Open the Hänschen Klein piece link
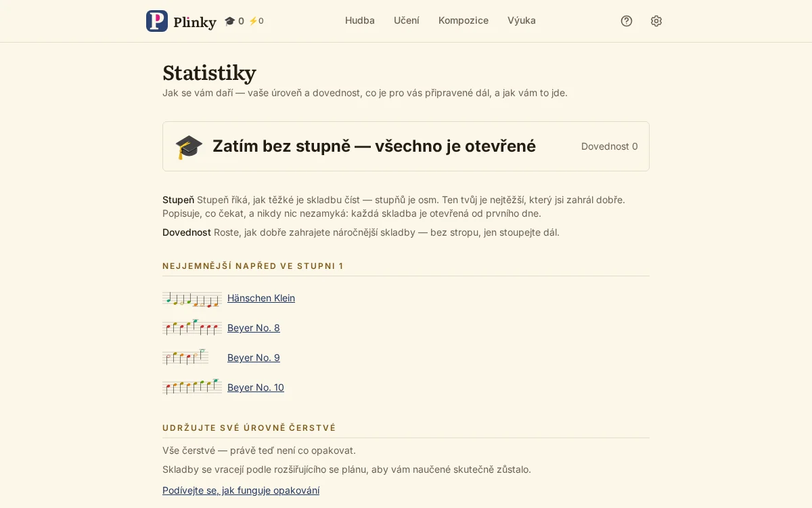Viewport: 812px width, 508px height. pos(261,298)
